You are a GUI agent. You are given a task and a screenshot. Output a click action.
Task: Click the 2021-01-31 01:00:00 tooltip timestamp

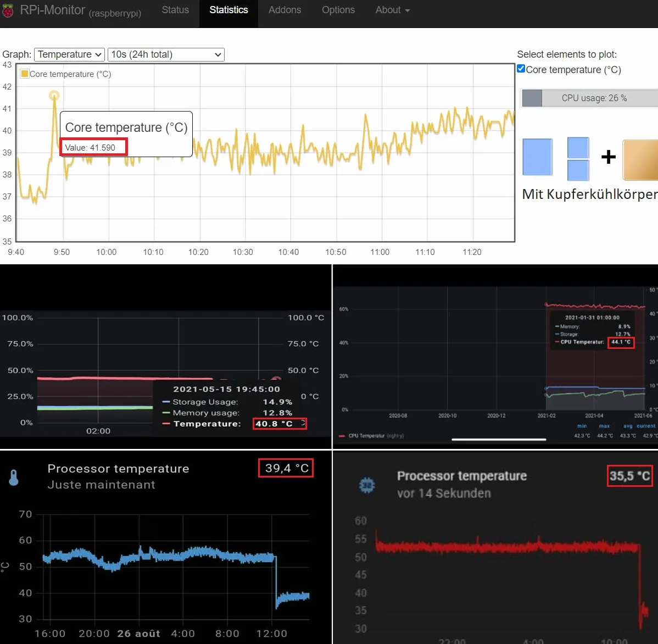[x=592, y=318]
